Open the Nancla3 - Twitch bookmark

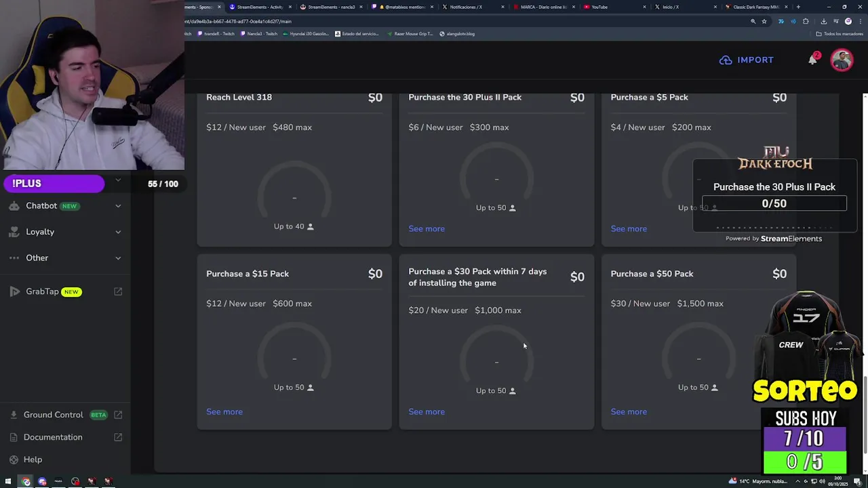pos(258,34)
